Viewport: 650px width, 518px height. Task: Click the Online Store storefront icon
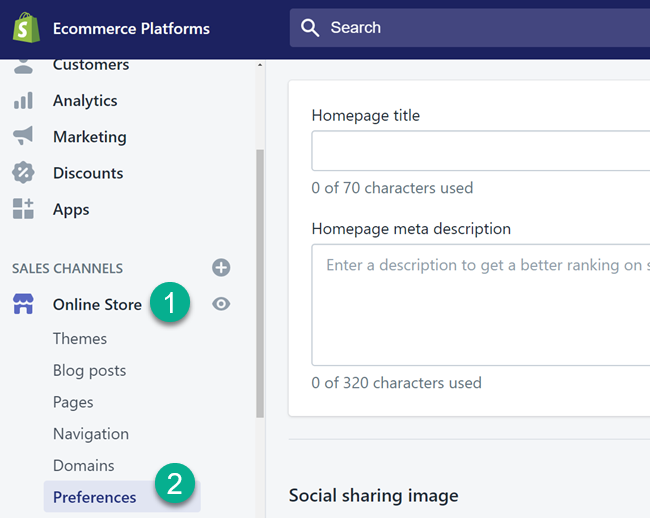23,304
